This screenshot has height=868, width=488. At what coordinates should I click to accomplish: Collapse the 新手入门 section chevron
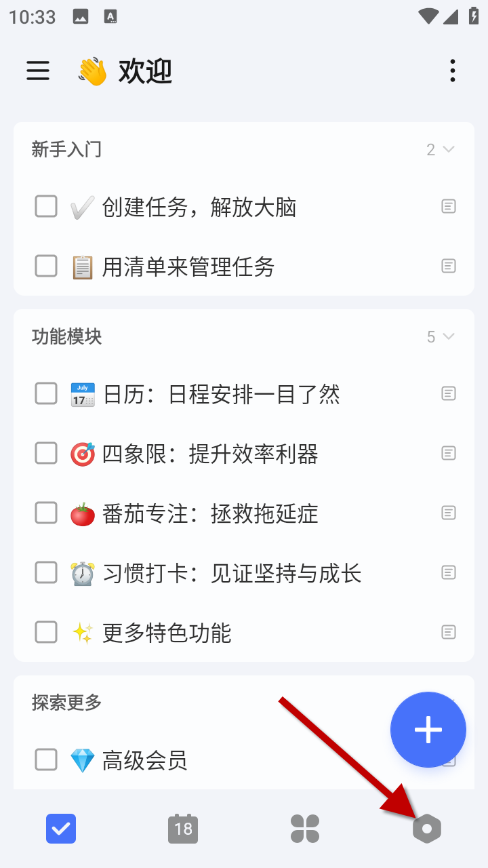tap(448, 149)
